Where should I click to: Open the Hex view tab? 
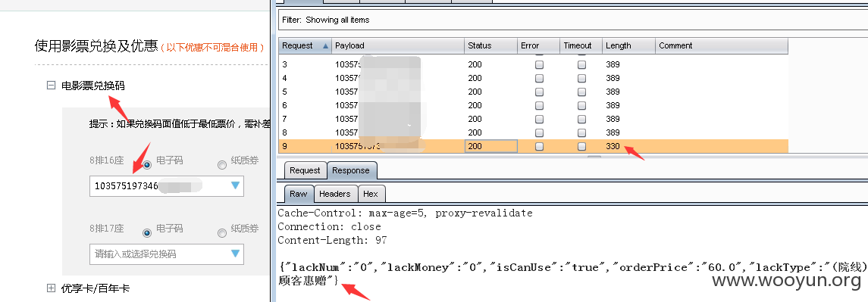(371, 194)
